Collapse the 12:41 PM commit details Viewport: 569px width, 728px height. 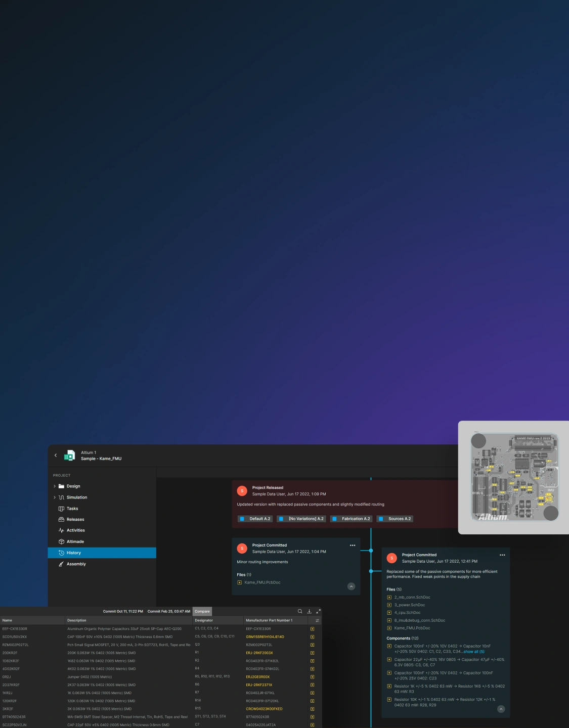[501, 709]
